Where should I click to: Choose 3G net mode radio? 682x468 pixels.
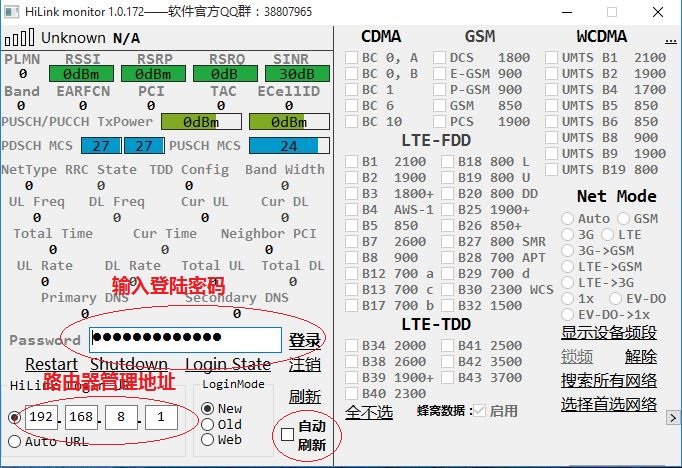pyautogui.click(x=567, y=234)
